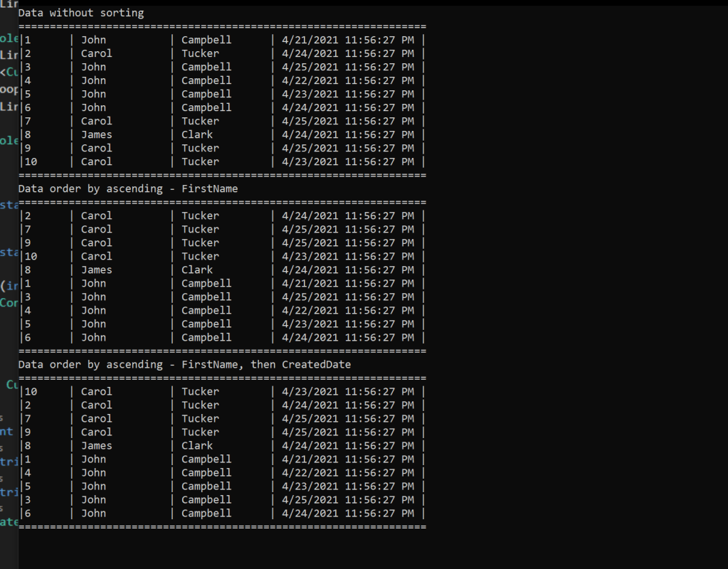The width and height of the screenshot is (728, 569).
Task: Click James row's date in middle table
Action: (347, 270)
